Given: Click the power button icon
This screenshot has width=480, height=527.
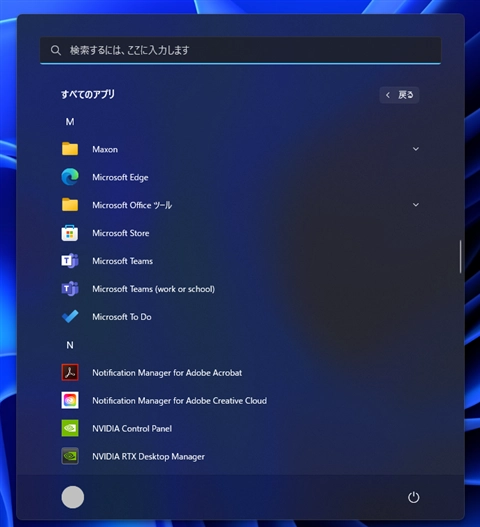Looking at the screenshot, I should (x=413, y=497).
